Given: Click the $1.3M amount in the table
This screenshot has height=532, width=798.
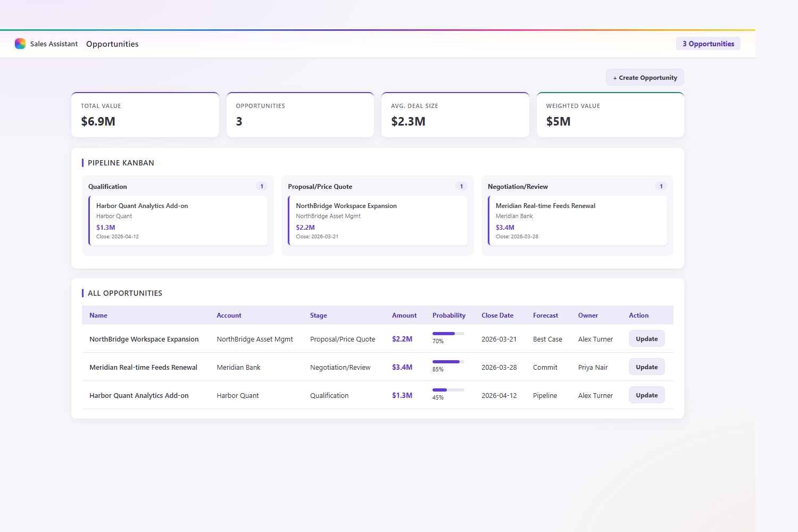Looking at the screenshot, I should (x=402, y=395).
